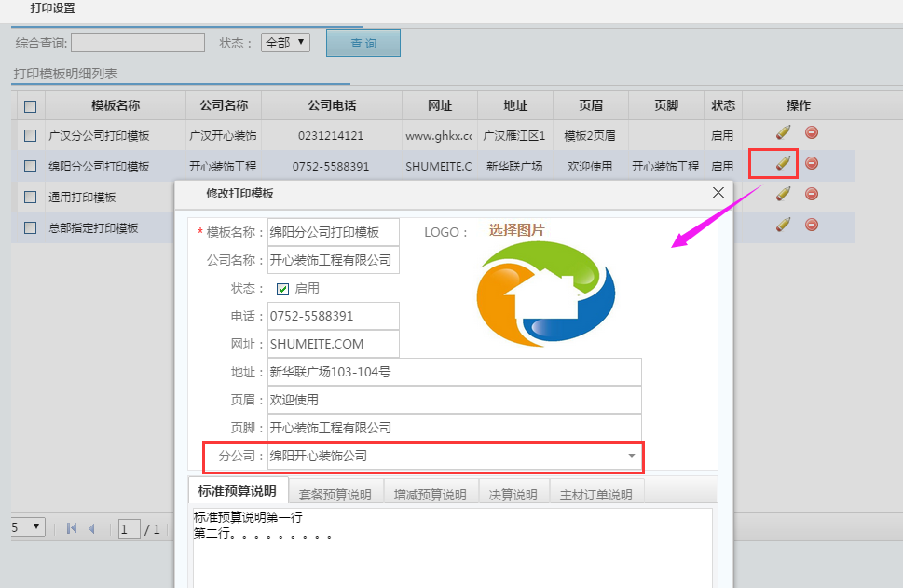Image resolution: width=903 pixels, height=588 pixels.
Task: Close the 修改打印模板 dialog
Action: [718, 193]
